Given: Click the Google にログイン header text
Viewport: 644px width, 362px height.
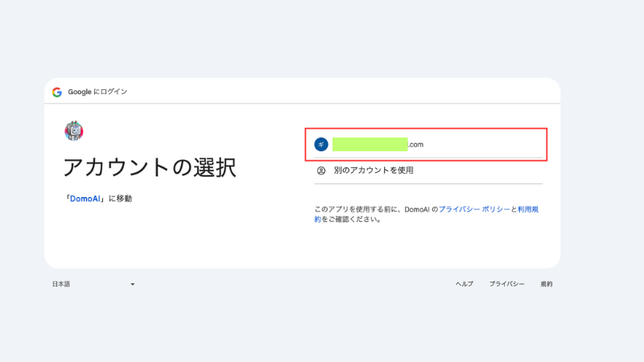Looking at the screenshot, I should click(x=97, y=92).
